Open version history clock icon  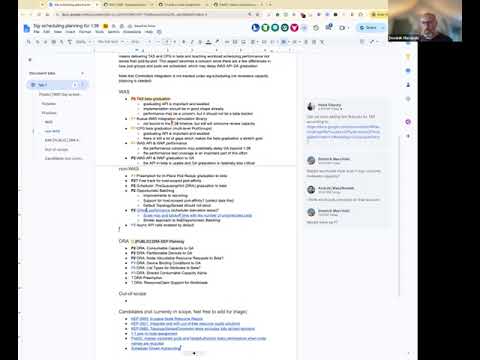(x=316, y=28)
